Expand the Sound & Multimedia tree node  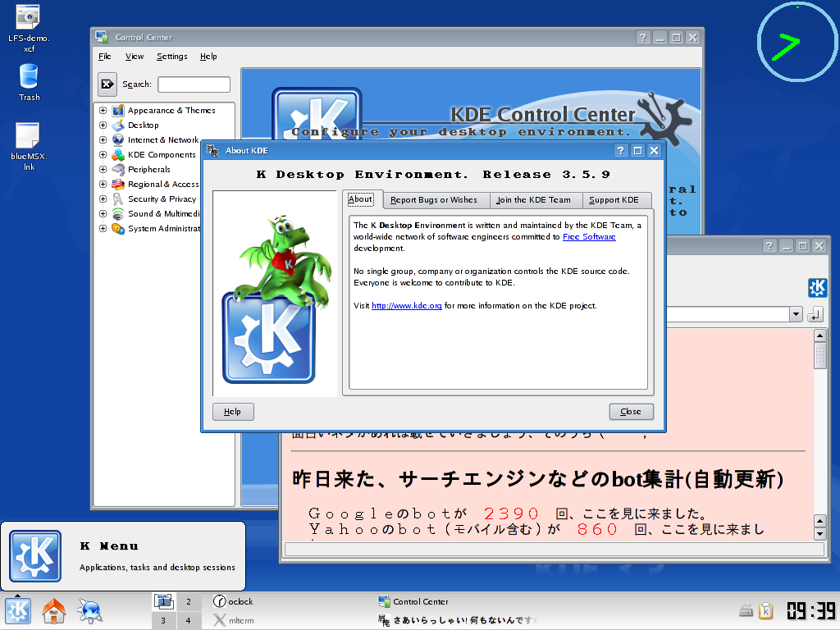103,214
